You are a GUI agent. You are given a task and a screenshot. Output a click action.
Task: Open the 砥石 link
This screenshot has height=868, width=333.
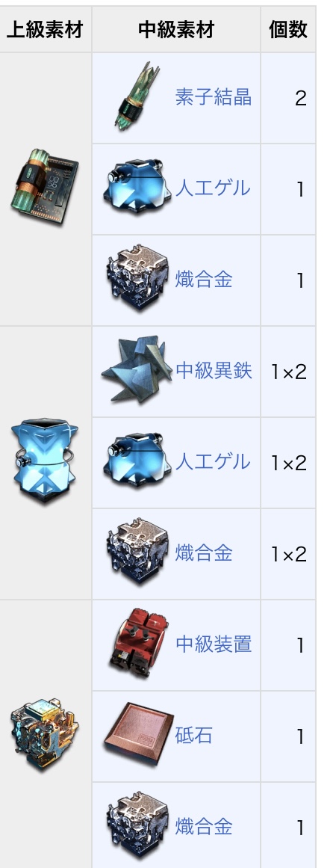[x=193, y=736]
